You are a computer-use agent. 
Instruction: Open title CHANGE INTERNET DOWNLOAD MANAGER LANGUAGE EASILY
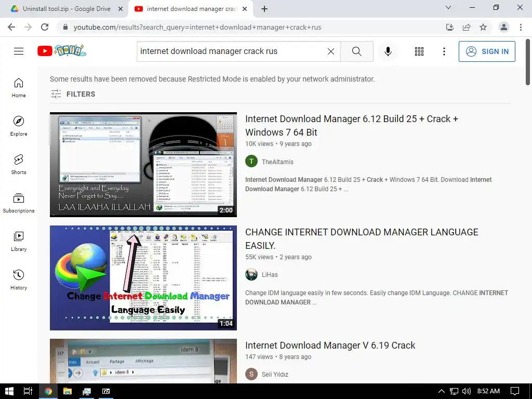click(362, 239)
